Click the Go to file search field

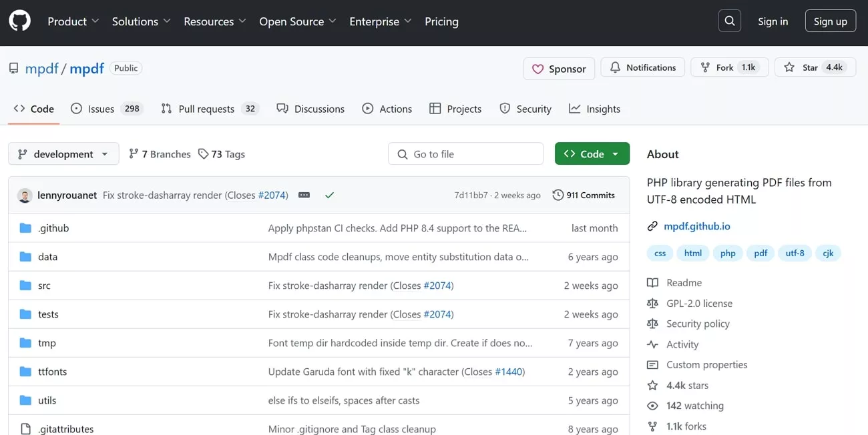465,153
